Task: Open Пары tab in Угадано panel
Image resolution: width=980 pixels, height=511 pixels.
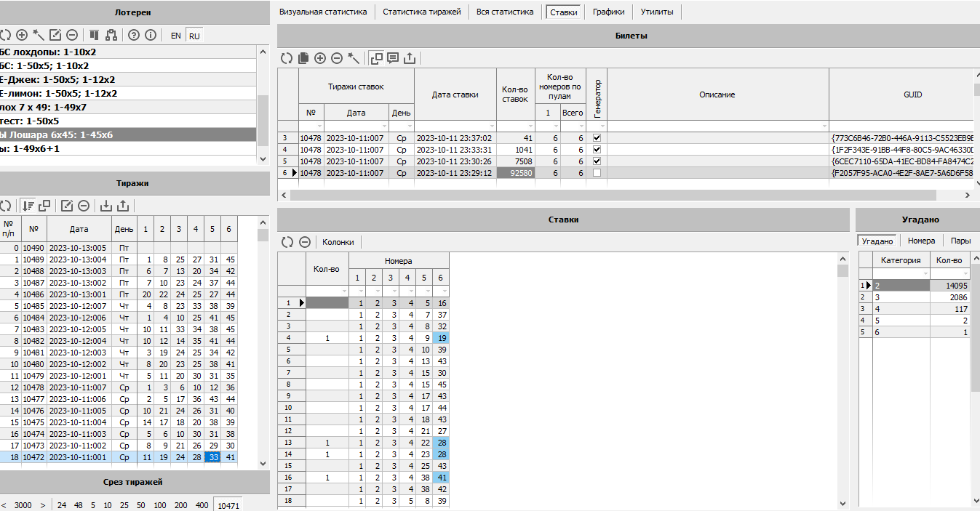Action: click(960, 241)
